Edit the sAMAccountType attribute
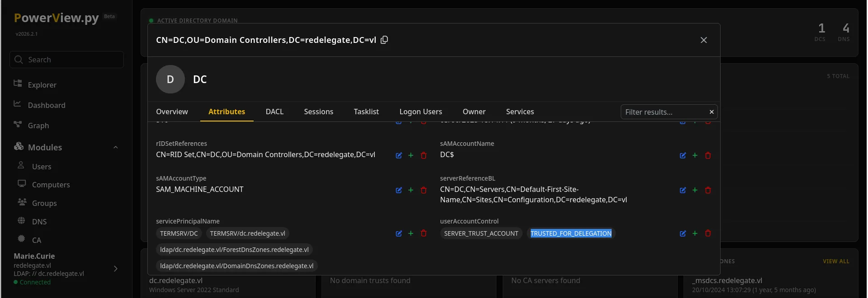This screenshot has height=298, width=868. 399,190
